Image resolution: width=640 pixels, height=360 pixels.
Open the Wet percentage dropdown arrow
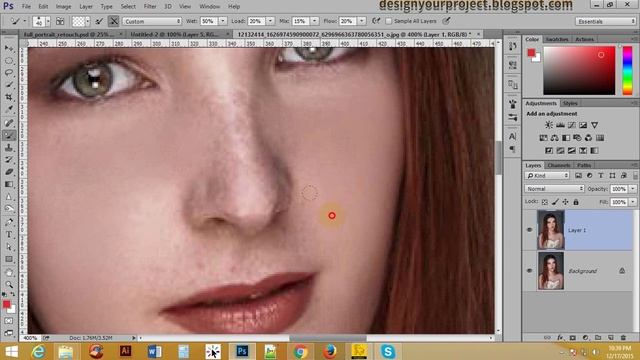click(x=223, y=21)
